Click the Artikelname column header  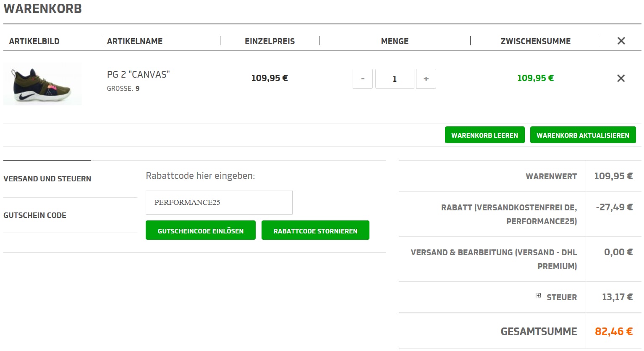click(x=135, y=41)
